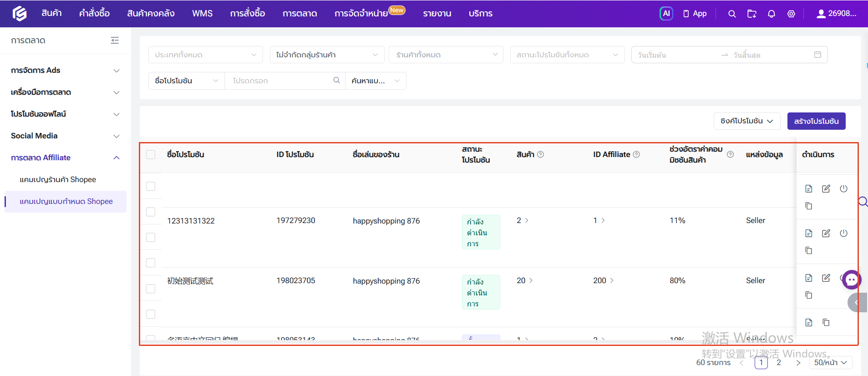
Task: Click the copy icon in the third action row
Action: coord(809,295)
